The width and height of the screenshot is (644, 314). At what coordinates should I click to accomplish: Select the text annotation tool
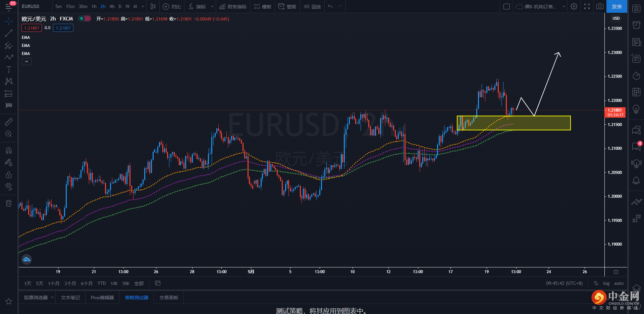pyautogui.click(x=9, y=69)
